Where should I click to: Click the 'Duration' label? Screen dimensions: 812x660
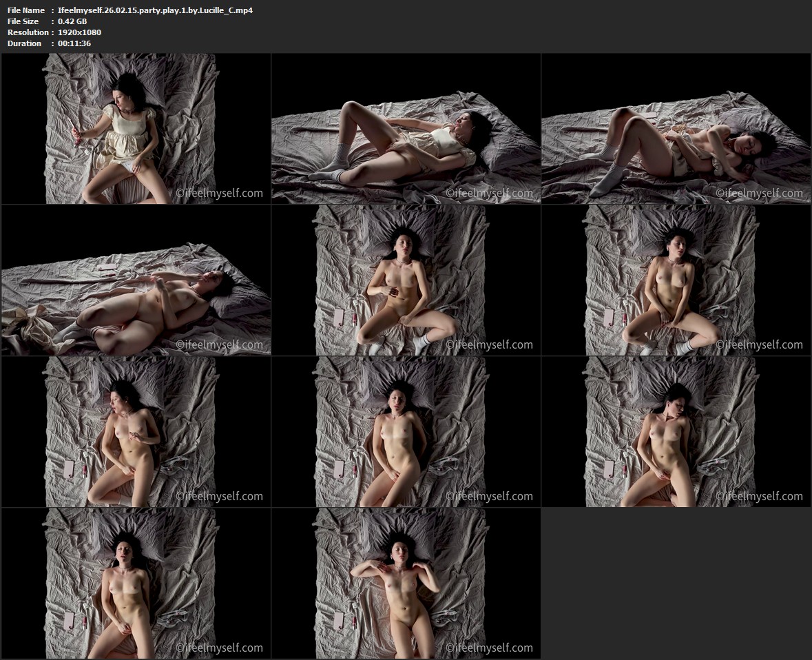coord(24,43)
